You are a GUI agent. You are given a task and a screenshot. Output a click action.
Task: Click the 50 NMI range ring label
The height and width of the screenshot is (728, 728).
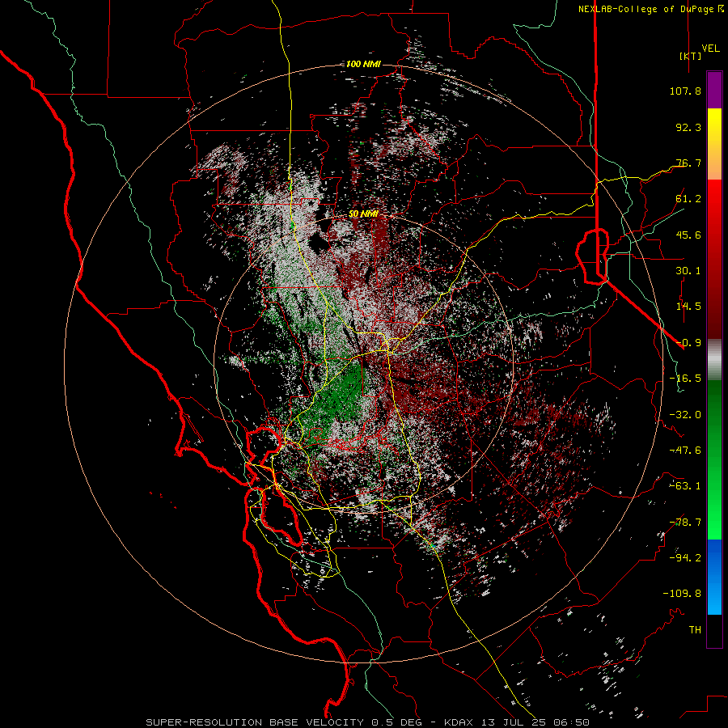tap(363, 214)
